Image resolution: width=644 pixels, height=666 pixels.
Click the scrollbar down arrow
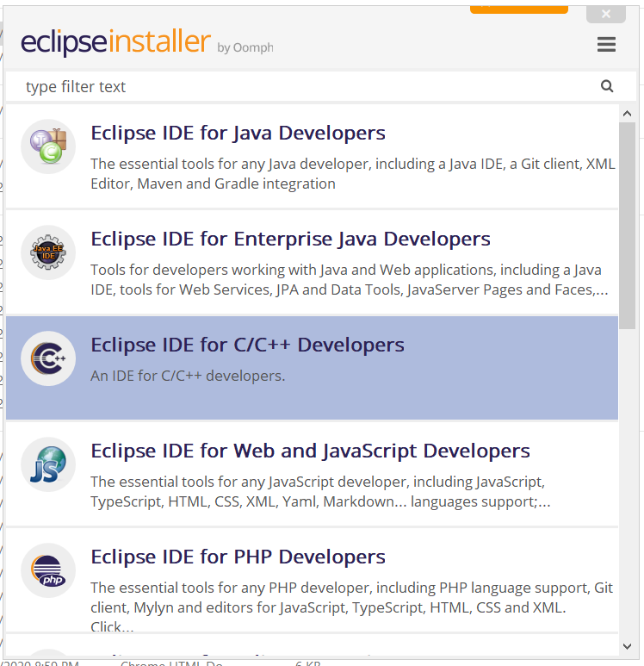click(627, 646)
